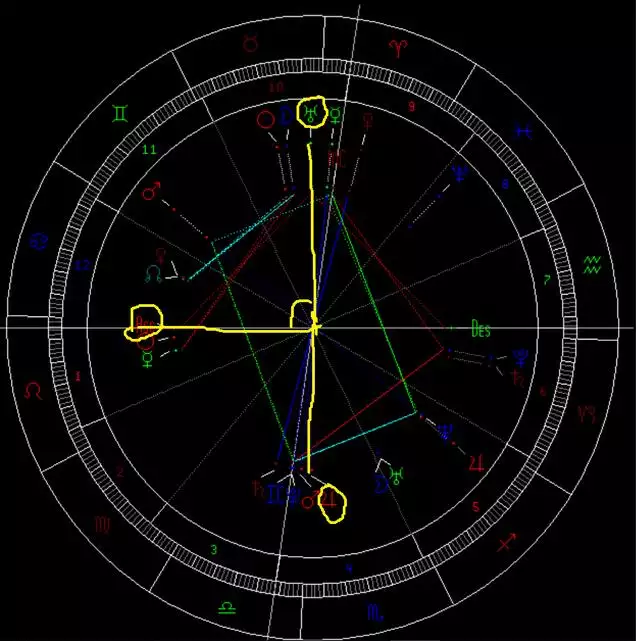
Task: Click the green Des descendant label
Action: [x=481, y=329]
